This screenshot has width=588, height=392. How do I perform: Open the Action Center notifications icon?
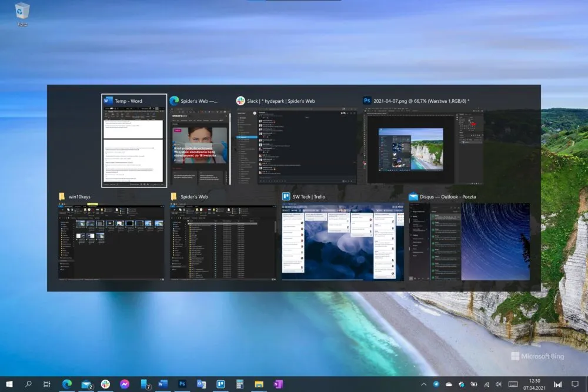[x=575, y=384]
